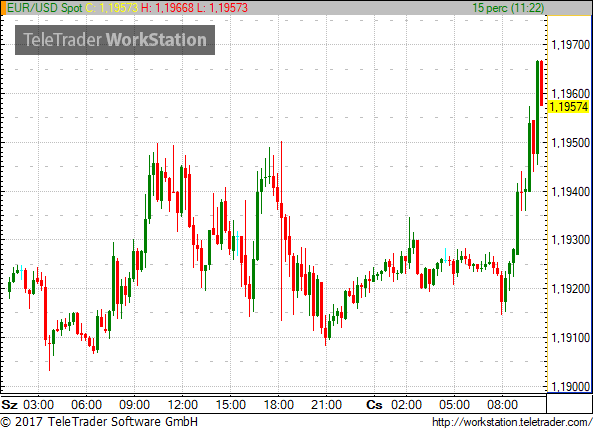Screen dimensions: 593x431
Task: Click the copyright TeleTrader Software GmbH text
Action: [x=99, y=422]
